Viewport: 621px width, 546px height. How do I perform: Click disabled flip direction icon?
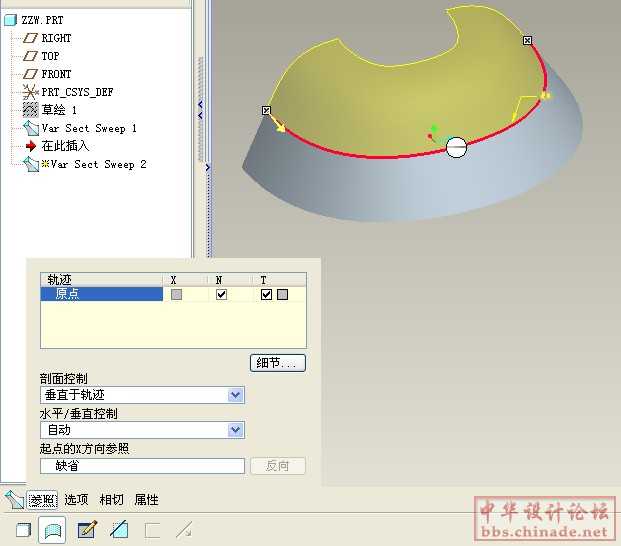pyautogui.click(x=184, y=530)
